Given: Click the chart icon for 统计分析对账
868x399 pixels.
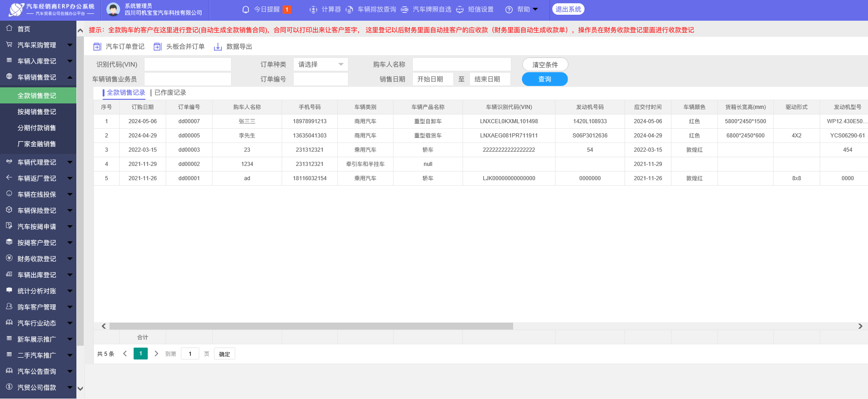Looking at the screenshot, I should point(9,291).
